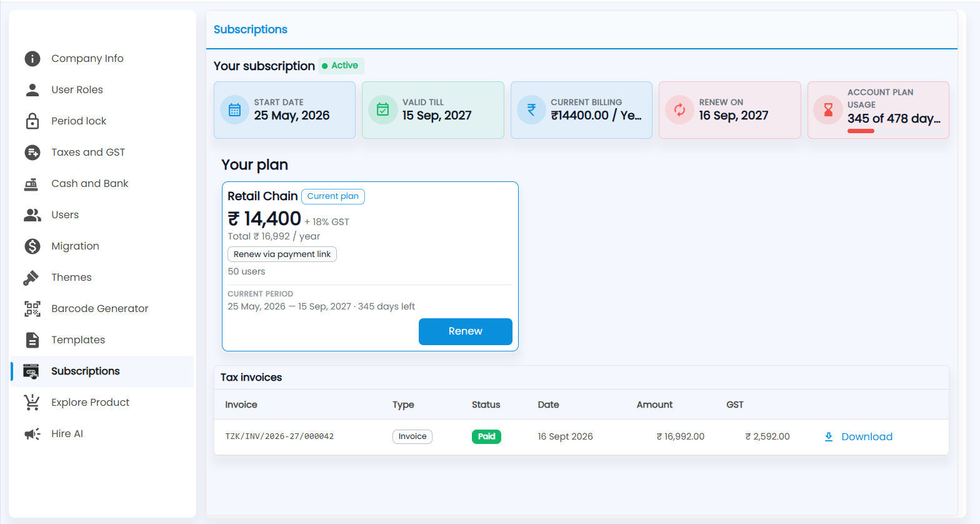Click the GST value ₹ 2,592.00
Screen dimensions: 980x524
click(x=767, y=436)
